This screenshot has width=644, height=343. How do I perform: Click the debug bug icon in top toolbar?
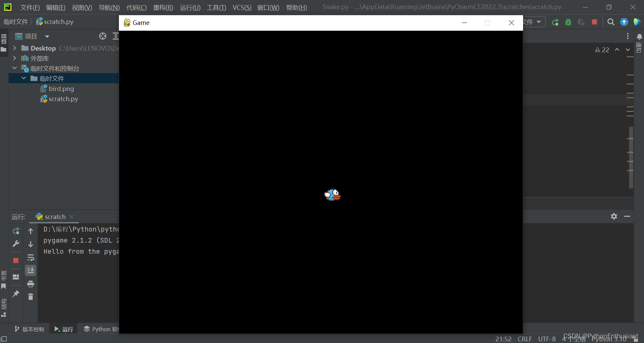coord(568,22)
